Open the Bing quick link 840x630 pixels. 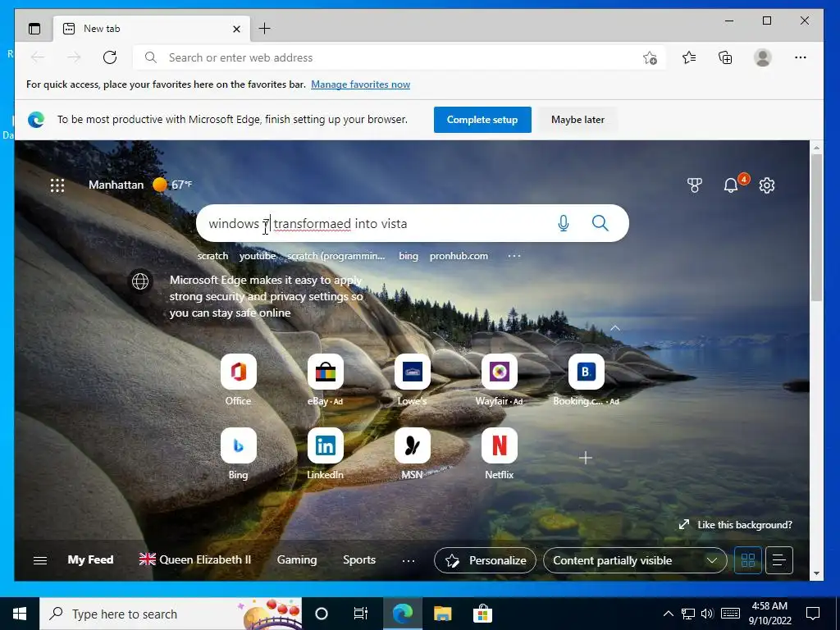pyautogui.click(x=239, y=453)
